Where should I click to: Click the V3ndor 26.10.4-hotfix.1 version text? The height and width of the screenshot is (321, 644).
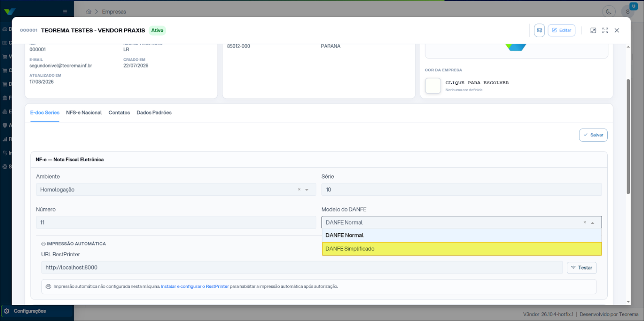tap(548, 314)
